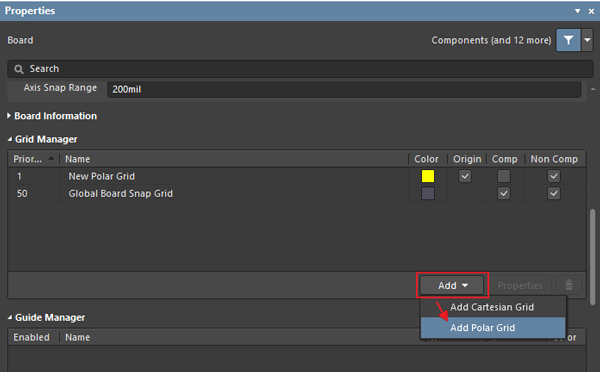Click the search magnifier icon
The image size is (600, 372).
(18, 69)
